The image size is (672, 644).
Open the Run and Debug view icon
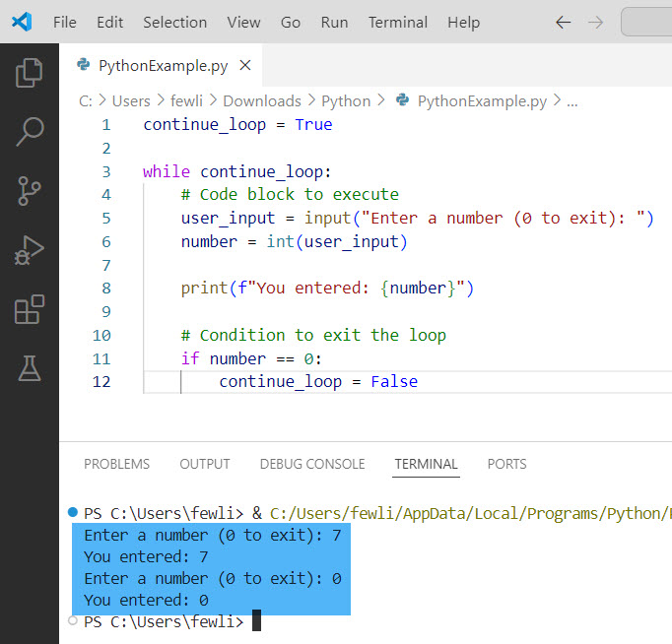[30, 250]
